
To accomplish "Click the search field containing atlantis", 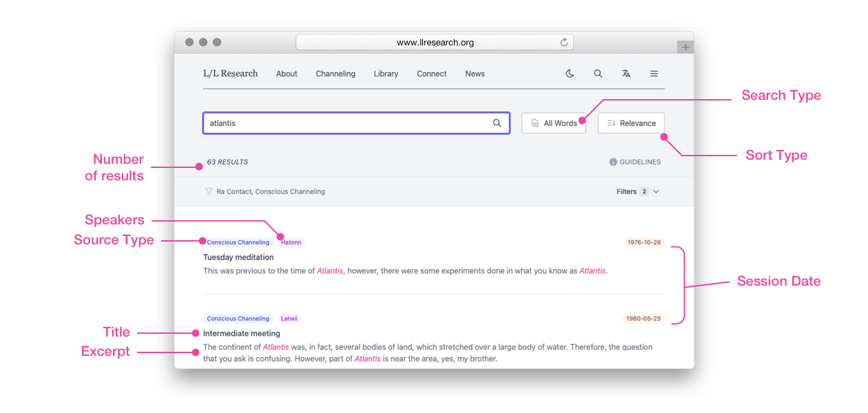I will (344, 123).
